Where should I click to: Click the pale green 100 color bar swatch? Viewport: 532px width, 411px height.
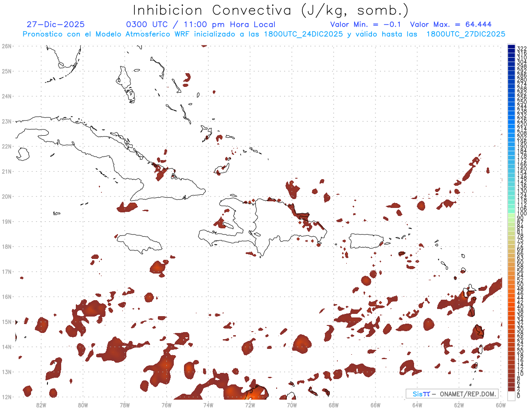pos(511,215)
